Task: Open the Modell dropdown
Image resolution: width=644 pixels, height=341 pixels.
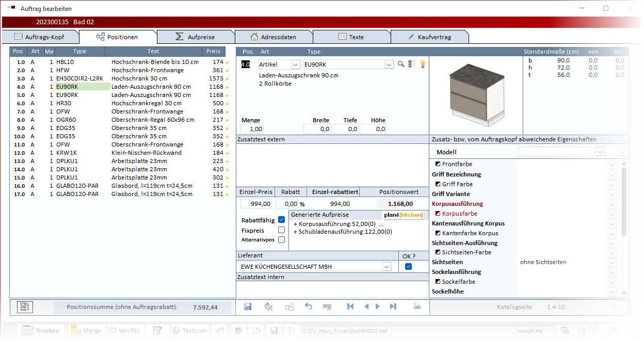Action: coord(599,152)
